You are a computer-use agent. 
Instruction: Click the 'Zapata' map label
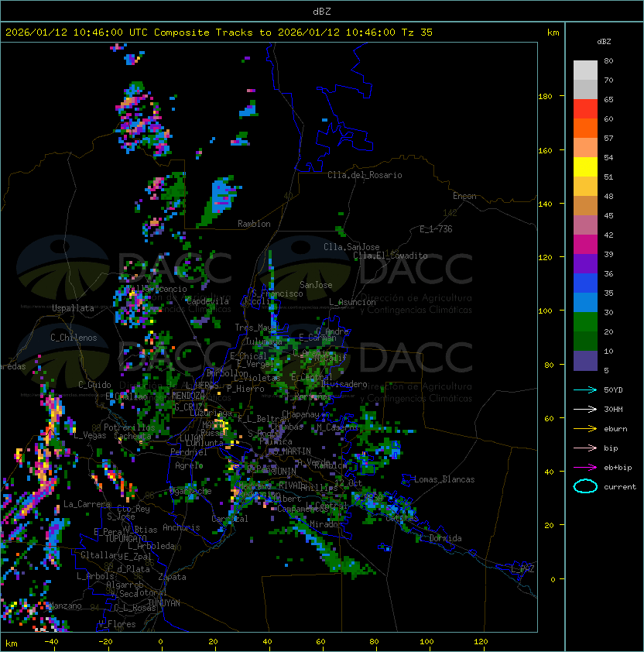(172, 577)
